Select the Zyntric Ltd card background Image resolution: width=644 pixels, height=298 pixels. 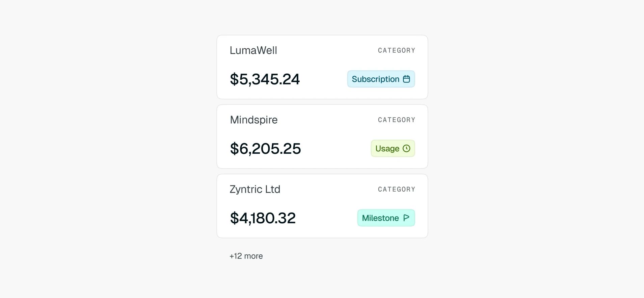322,206
